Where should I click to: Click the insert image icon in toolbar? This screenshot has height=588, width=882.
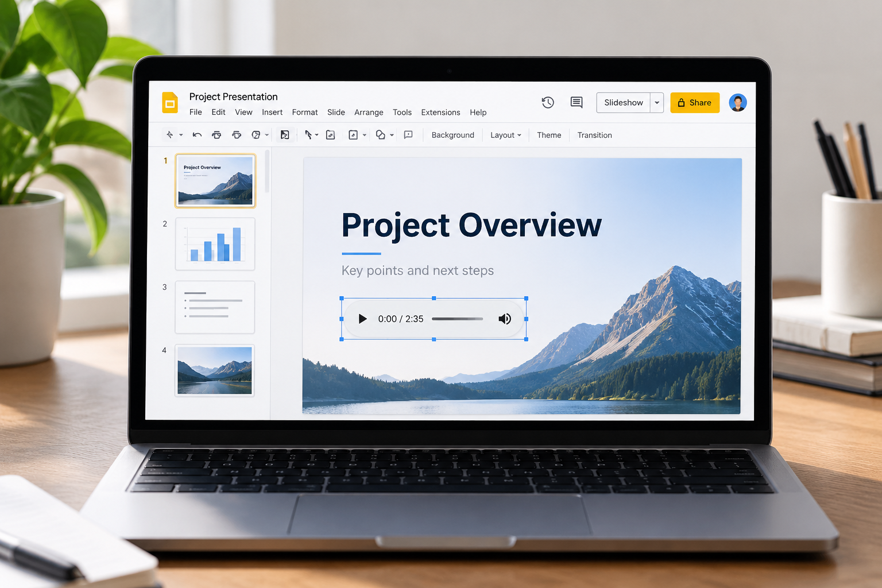coord(353,135)
